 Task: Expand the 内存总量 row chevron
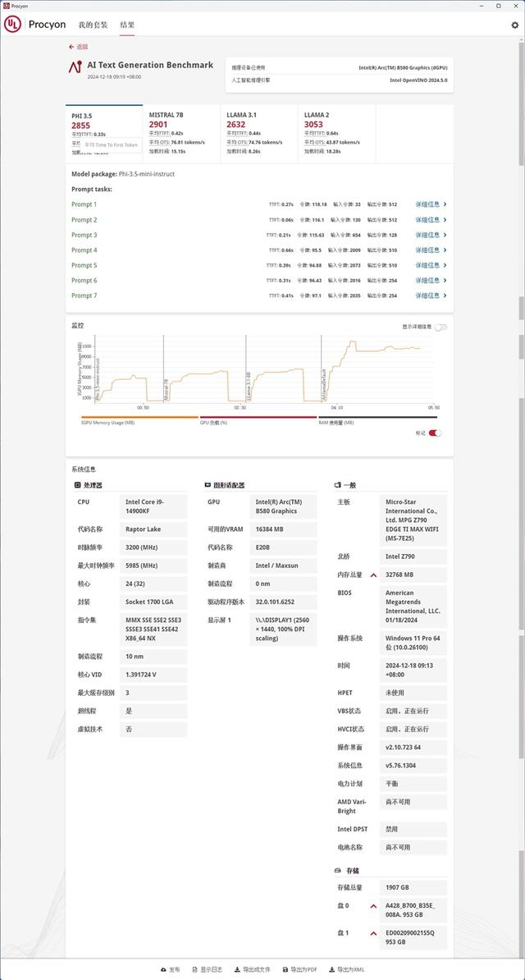pos(374,575)
